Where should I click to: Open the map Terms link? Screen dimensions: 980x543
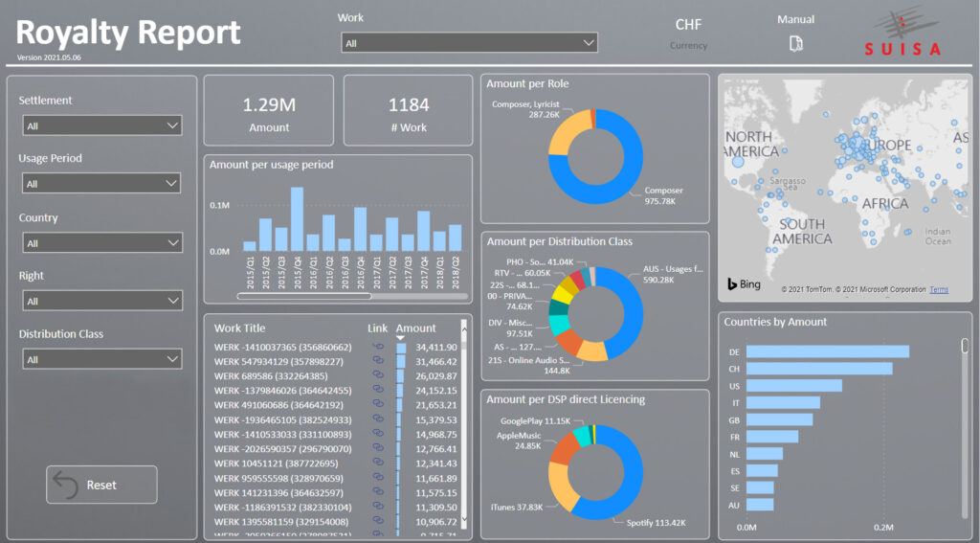click(x=939, y=289)
